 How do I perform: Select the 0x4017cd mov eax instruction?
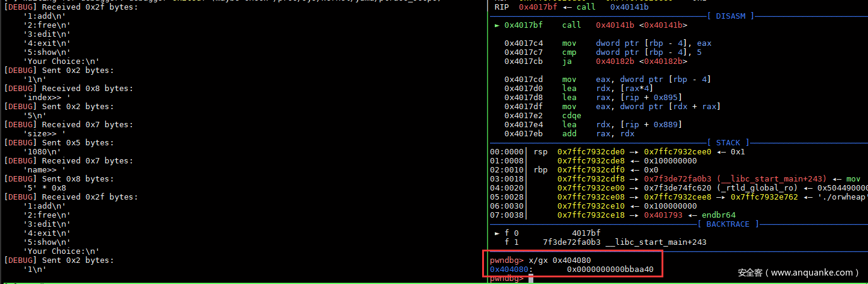click(x=608, y=79)
